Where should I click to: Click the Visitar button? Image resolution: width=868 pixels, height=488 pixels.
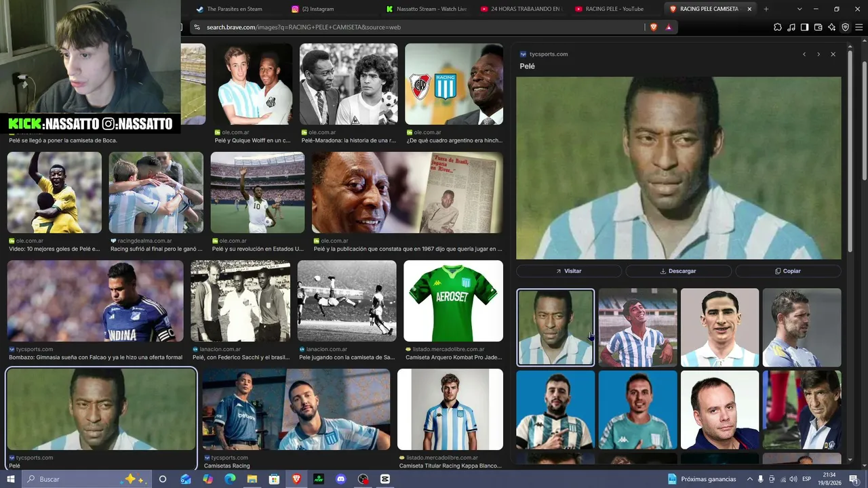coord(569,271)
